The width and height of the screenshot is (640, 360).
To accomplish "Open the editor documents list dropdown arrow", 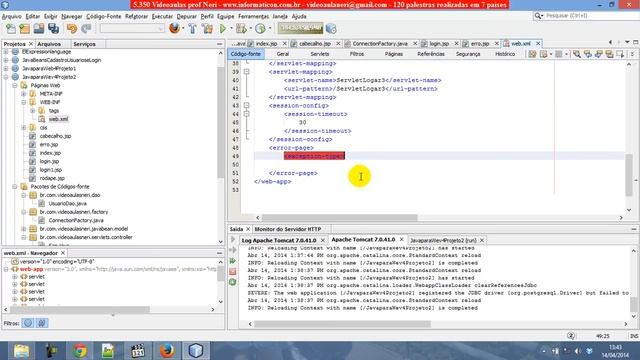I will [627, 42].
